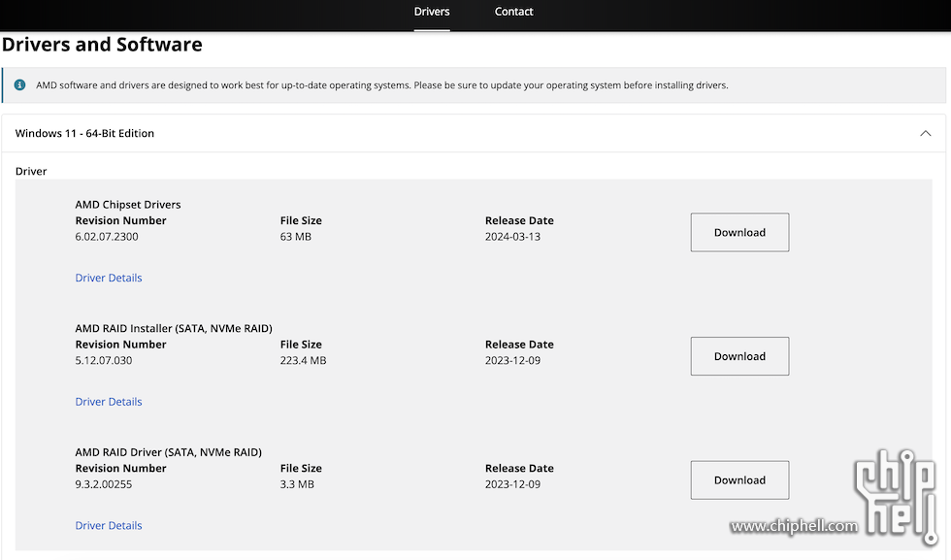Download the AMD RAID Installer

739,356
